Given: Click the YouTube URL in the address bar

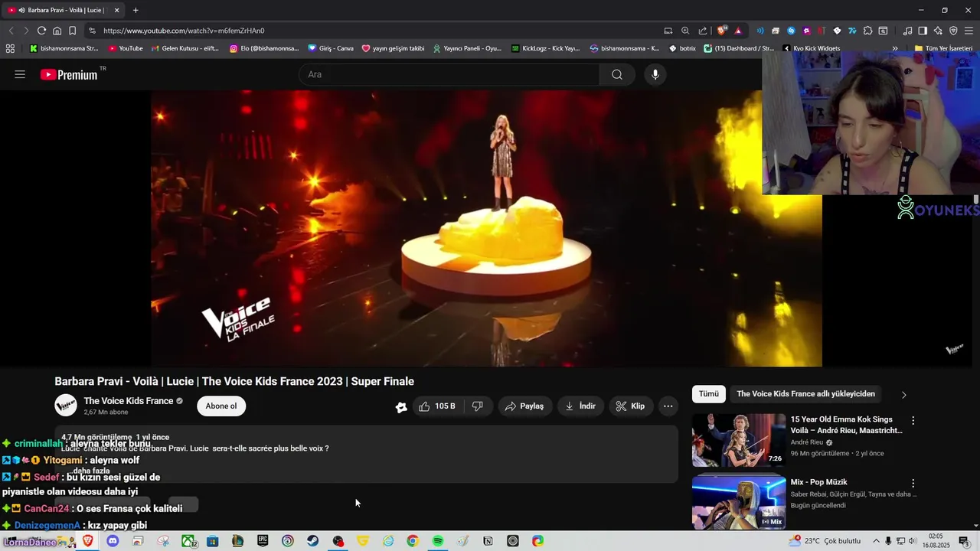Looking at the screenshot, I should point(184,31).
